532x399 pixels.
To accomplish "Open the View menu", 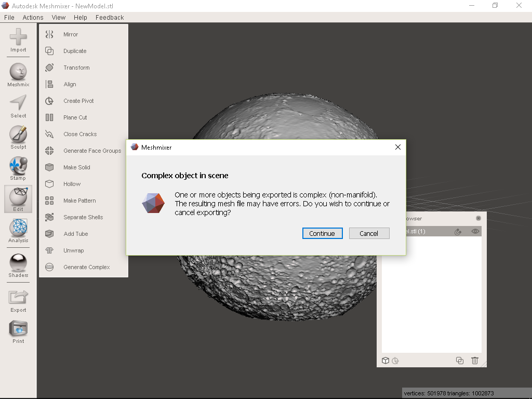I will [x=58, y=17].
